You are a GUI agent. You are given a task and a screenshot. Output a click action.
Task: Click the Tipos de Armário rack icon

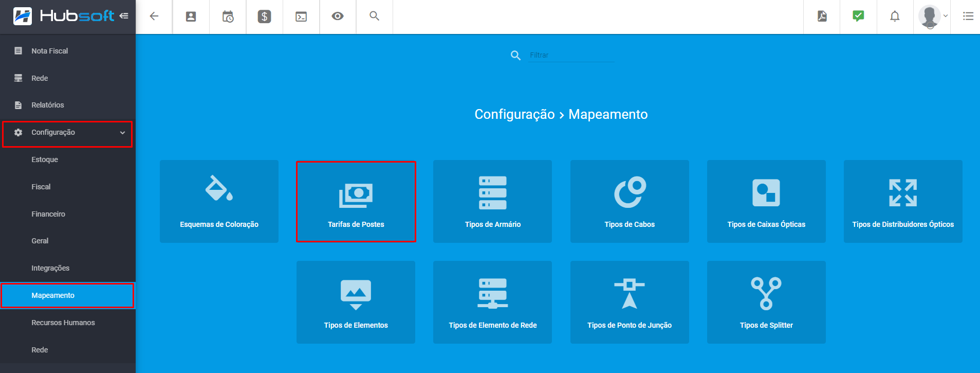[x=492, y=192]
